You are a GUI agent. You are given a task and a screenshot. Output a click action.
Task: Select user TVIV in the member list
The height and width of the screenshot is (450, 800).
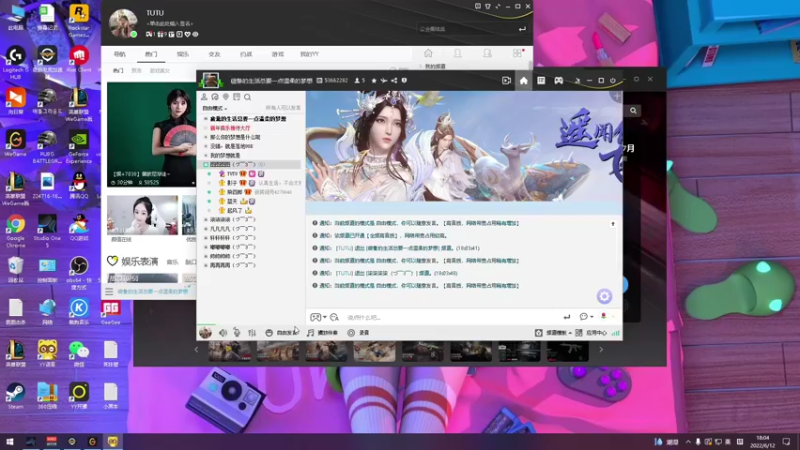(x=233, y=174)
